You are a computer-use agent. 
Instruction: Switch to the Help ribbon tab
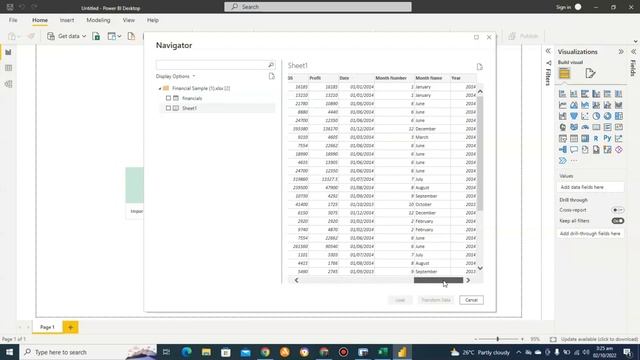[x=153, y=20]
